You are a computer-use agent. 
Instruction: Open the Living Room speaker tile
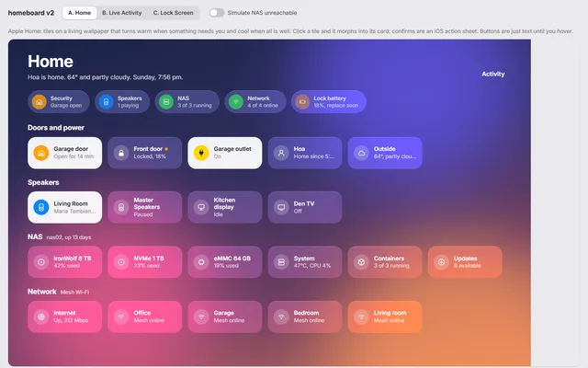point(65,207)
